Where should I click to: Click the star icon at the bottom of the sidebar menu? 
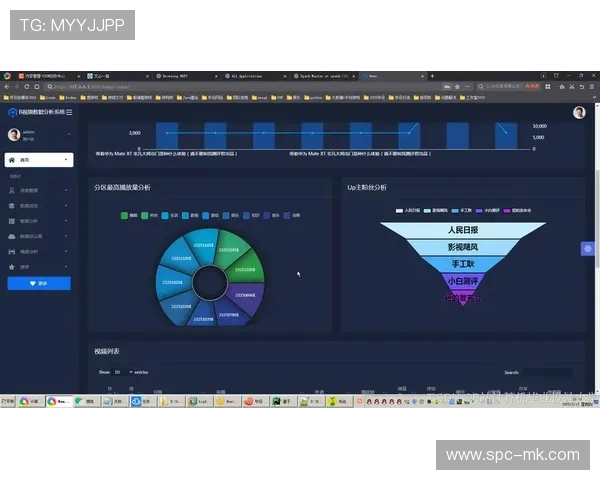(11, 267)
